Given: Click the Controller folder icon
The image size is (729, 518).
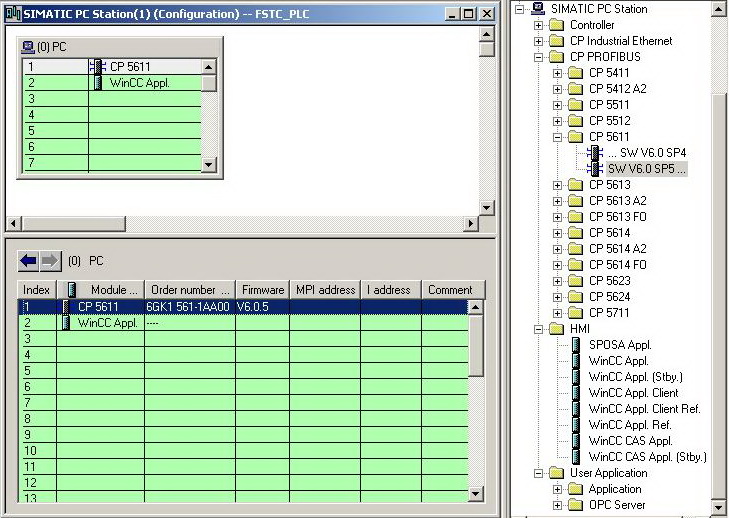Looking at the screenshot, I should coord(557,25).
